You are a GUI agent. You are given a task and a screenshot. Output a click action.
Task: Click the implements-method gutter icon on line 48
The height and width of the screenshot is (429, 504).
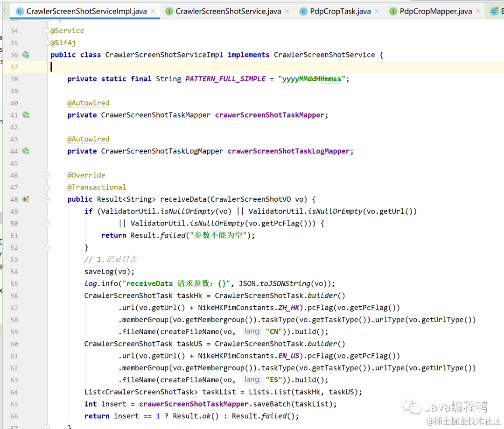[26, 199]
